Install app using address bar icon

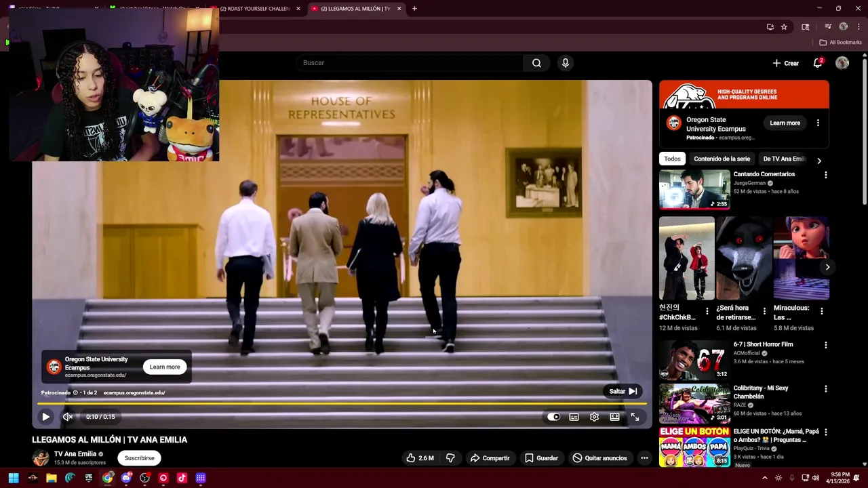pyautogui.click(x=770, y=26)
